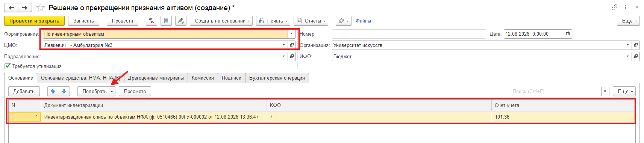
Task: Switch to the Бухгалтерская операция tab
Action: (277, 78)
